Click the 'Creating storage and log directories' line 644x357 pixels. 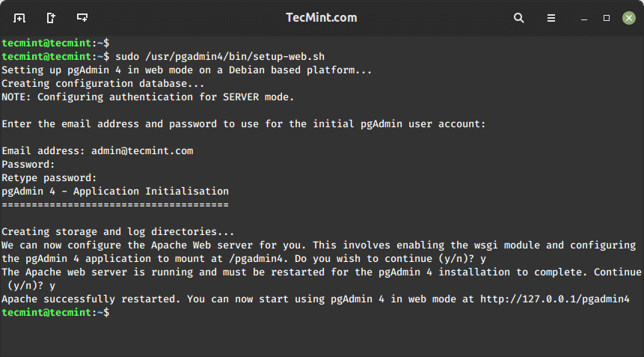[x=118, y=232]
